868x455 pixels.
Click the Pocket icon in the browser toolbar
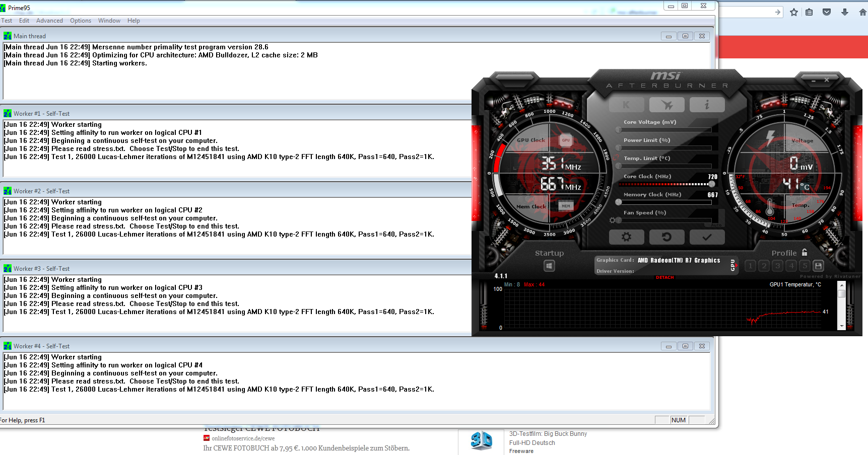(827, 12)
